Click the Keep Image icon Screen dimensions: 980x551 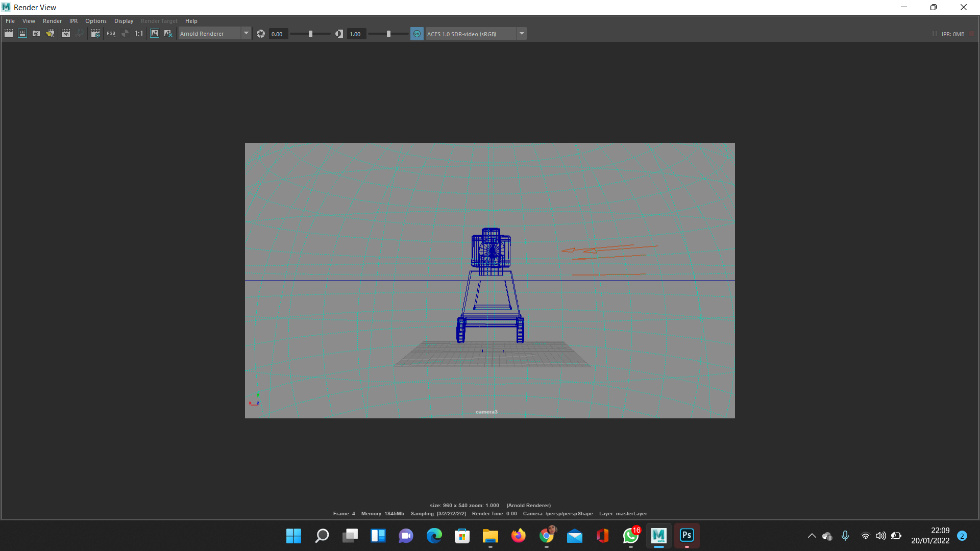pos(155,34)
